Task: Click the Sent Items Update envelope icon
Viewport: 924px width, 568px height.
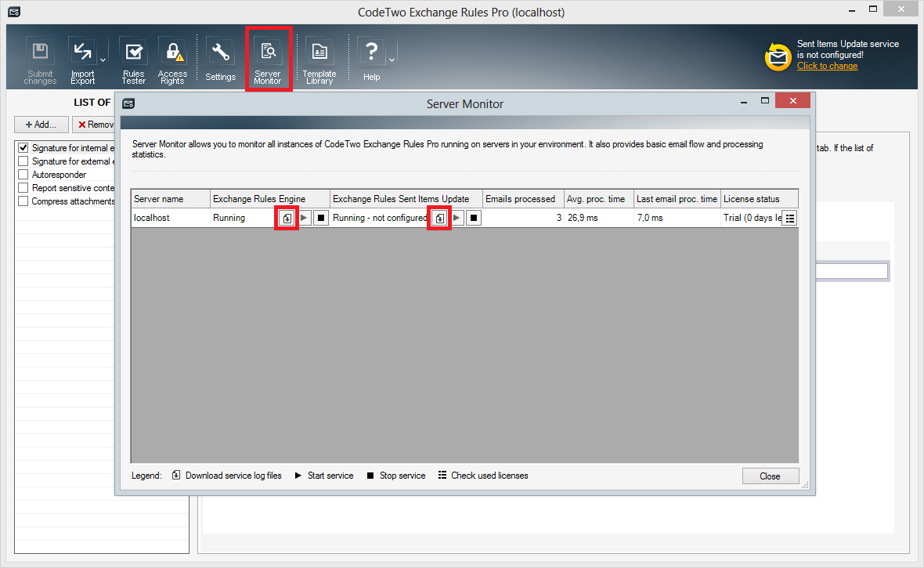Action: [778, 56]
